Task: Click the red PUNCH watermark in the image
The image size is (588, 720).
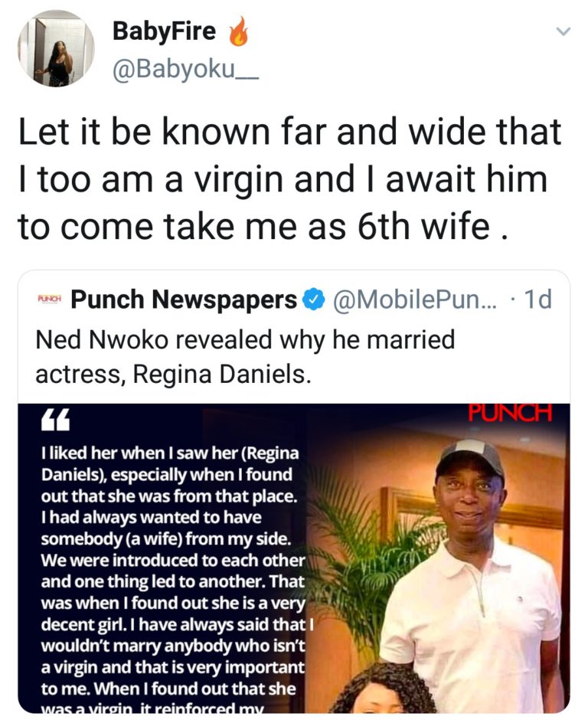Action: (x=508, y=414)
